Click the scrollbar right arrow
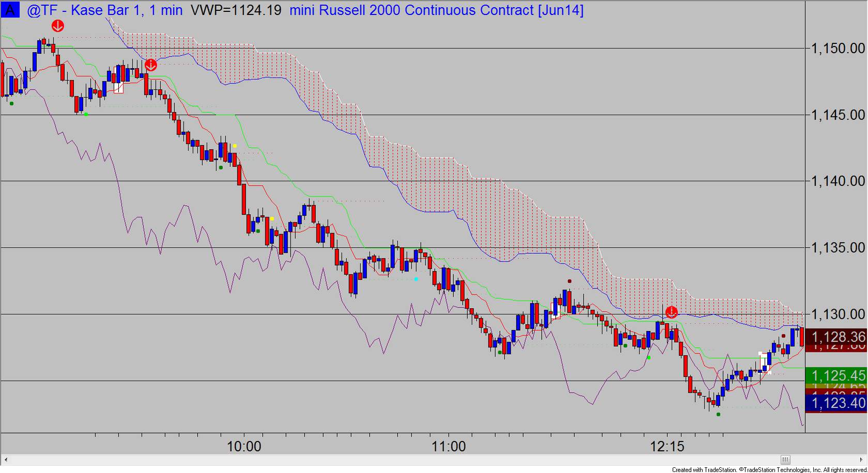The image size is (868, 473). coord(862,460)
